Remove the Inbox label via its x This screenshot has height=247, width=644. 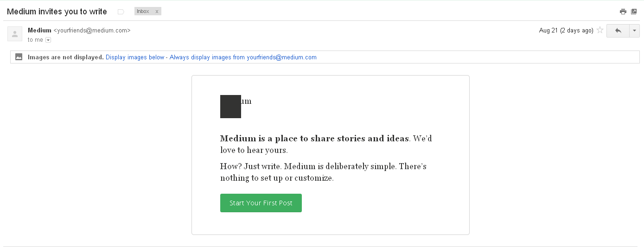pos(157,12)
